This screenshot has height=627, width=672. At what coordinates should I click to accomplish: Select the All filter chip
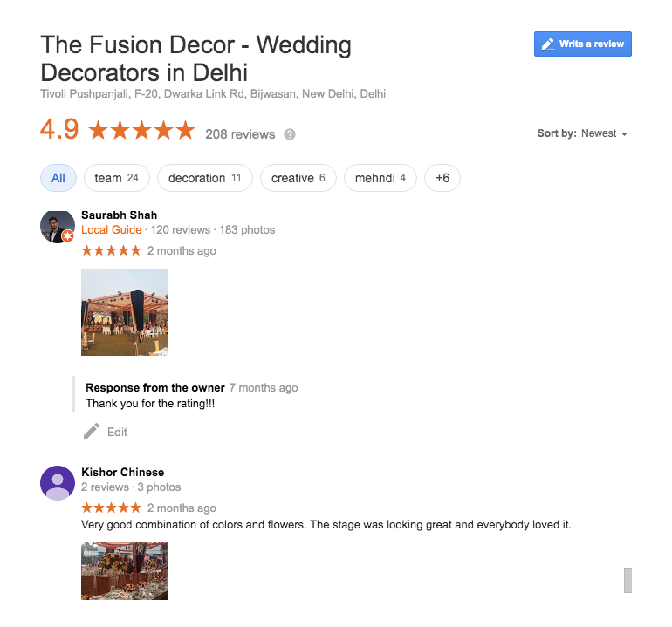coord(58,178)
